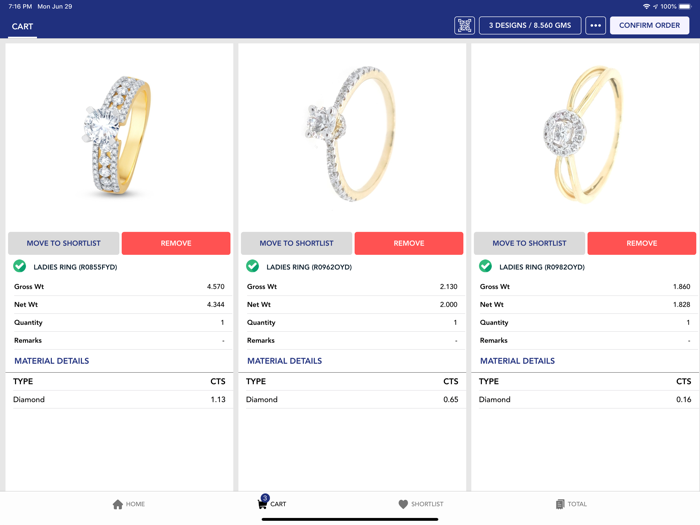Click Net Wt value 4.344
Viewport: 700px width, 525px height.
pyautogui.click(x=216, y=304)
